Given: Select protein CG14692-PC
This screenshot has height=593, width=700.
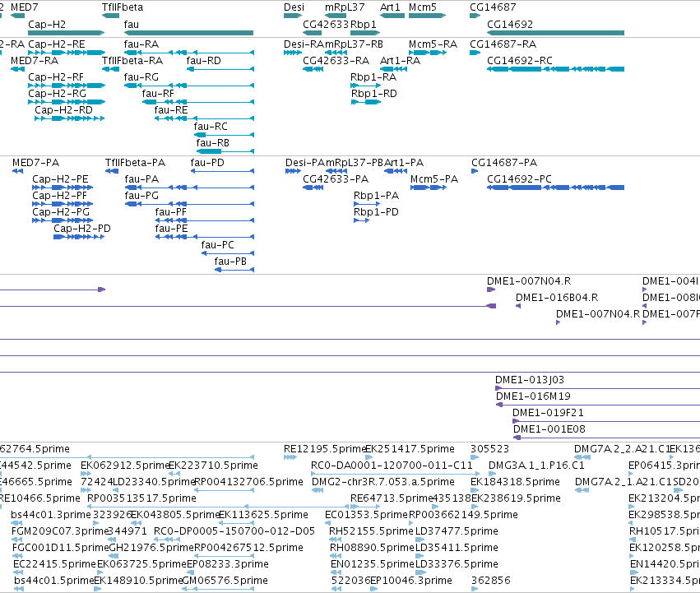Looking at the screenshot, I should 519,179.
